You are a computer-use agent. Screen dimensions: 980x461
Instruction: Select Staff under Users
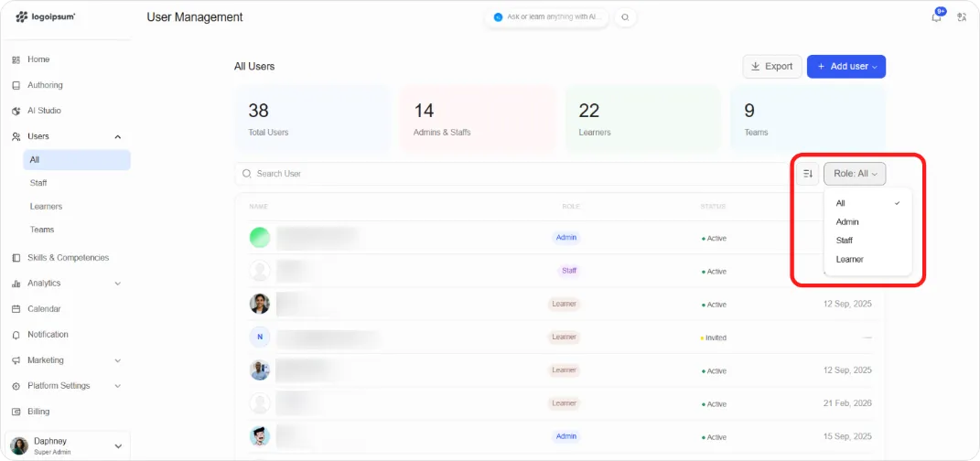point(38,183)
